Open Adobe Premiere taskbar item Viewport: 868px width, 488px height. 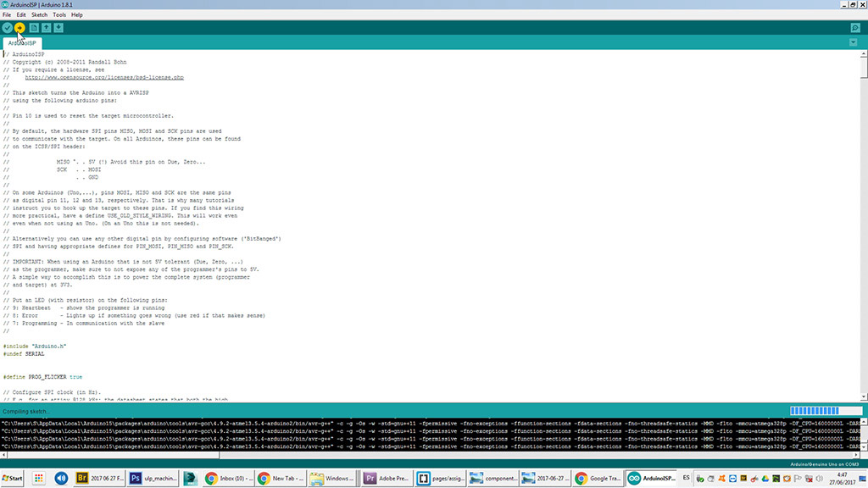pyautogui.click(x=387, y=478)
